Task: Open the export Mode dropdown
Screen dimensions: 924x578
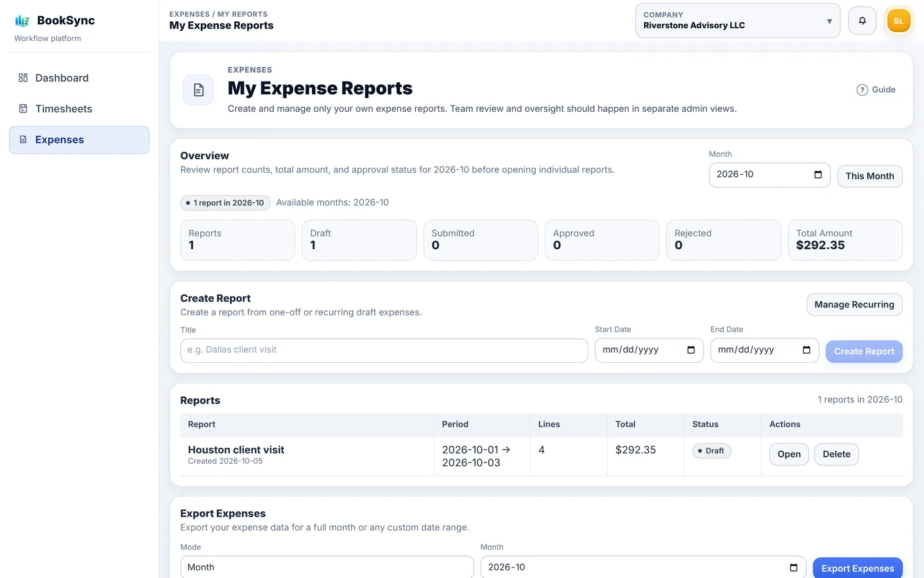Action: point(327,567)
